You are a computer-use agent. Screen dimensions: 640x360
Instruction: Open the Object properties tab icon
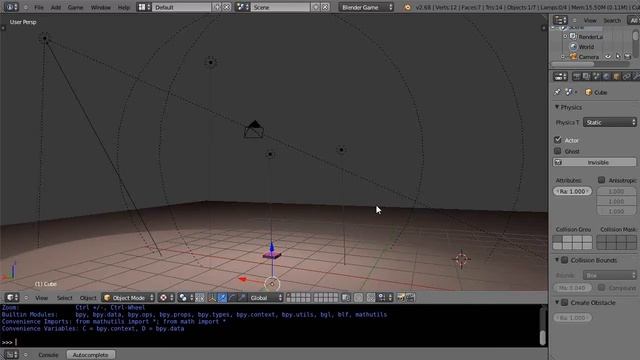[616, 76]
